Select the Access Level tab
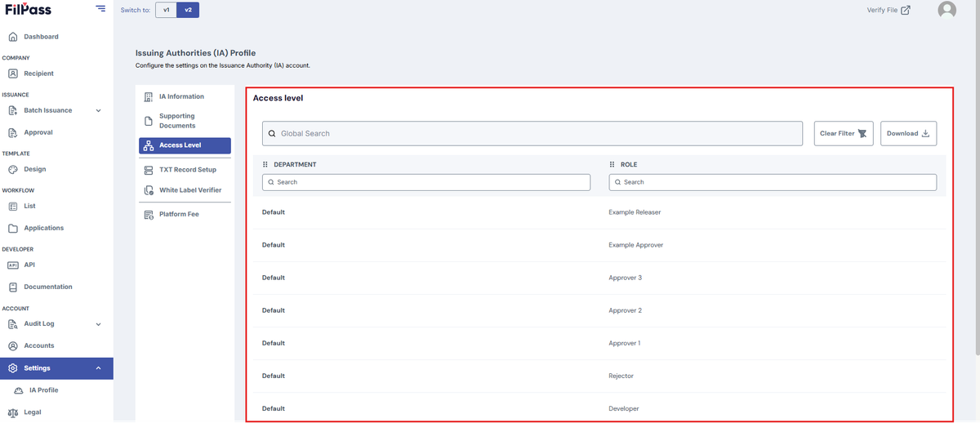Image resolution: width=980 pixels, height=423 pixels. coord(185,145)
